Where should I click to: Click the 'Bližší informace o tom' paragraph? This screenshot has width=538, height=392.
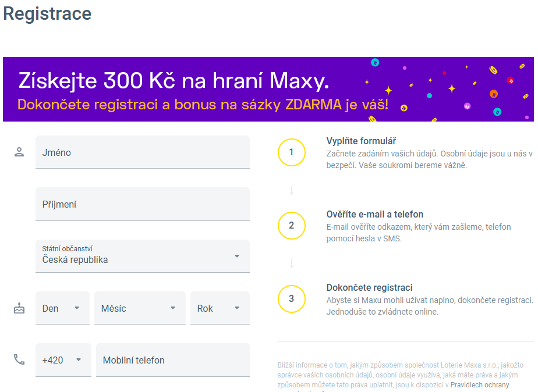401,375
